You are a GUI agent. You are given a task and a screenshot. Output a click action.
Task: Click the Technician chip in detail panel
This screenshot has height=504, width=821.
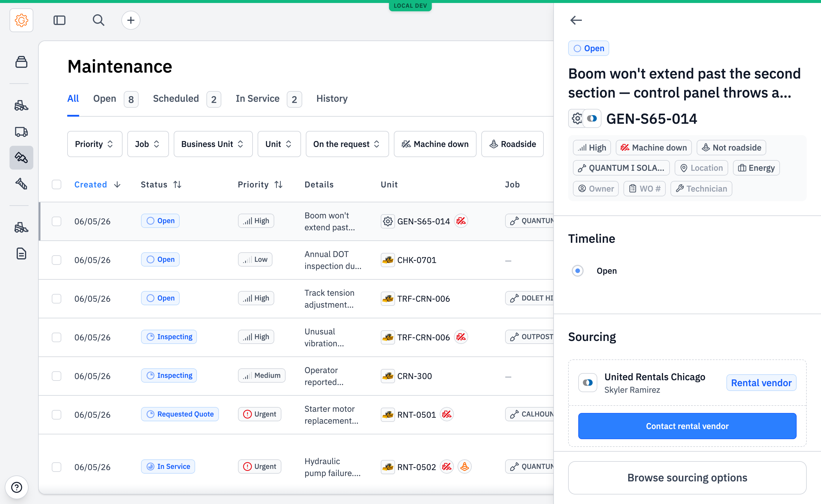pos(701,189)
